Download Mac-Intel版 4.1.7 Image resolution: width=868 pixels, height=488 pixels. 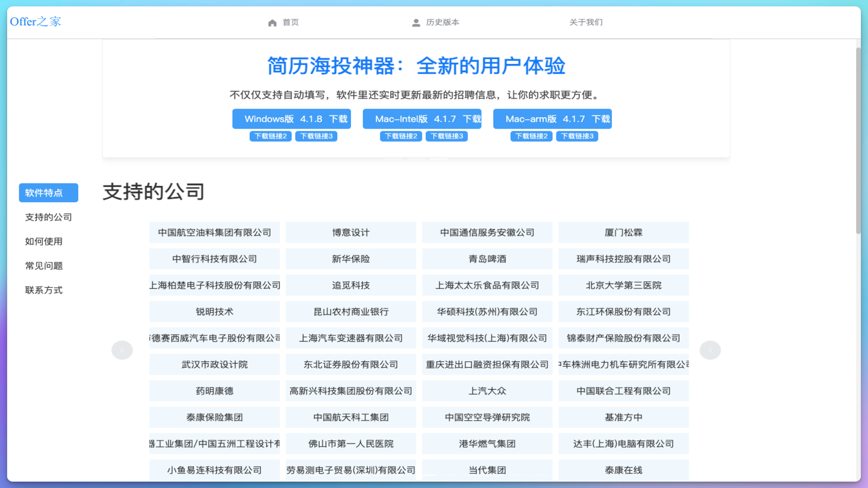(x=421, y=119)
